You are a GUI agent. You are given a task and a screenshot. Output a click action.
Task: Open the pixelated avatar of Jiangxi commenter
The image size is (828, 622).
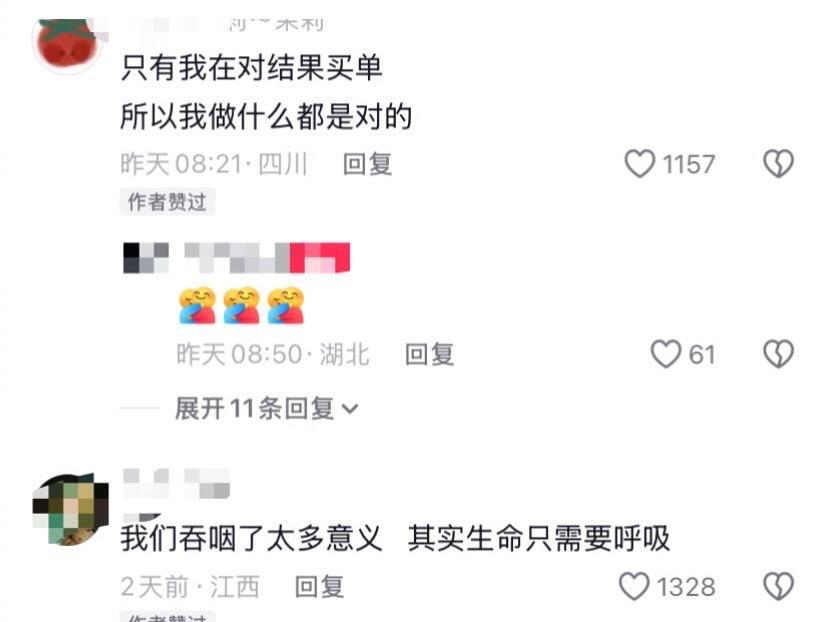pyautogui.click(x=70, y=510)
